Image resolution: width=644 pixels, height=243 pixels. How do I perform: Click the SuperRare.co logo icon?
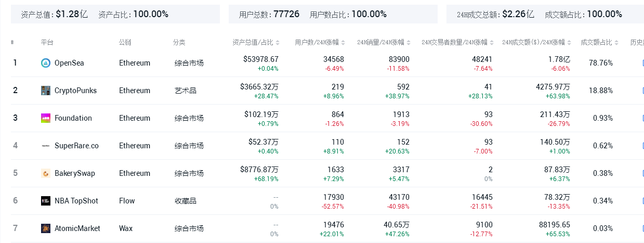click(46, 146)
